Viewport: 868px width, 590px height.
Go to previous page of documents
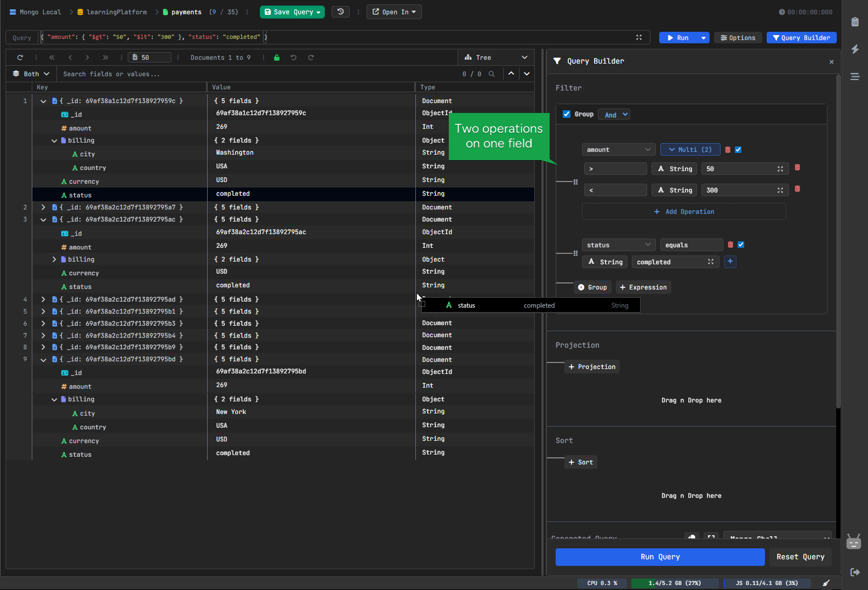tap(70, 58)
